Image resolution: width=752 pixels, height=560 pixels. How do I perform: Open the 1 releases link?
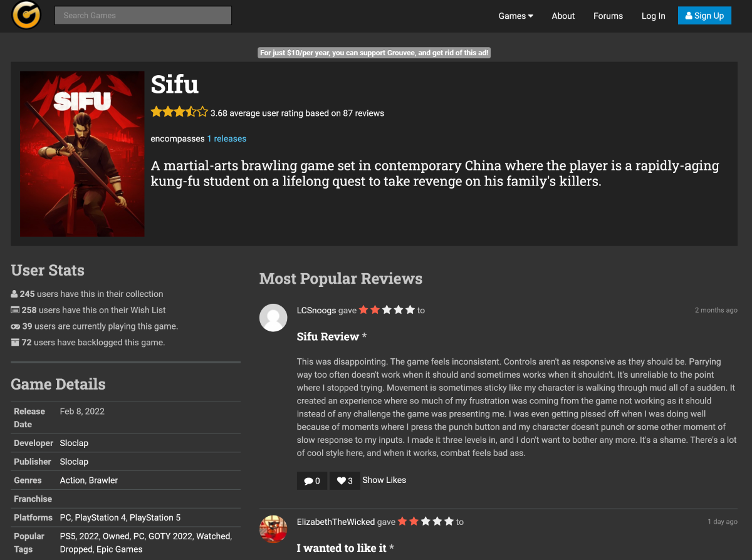pos(227,138)
